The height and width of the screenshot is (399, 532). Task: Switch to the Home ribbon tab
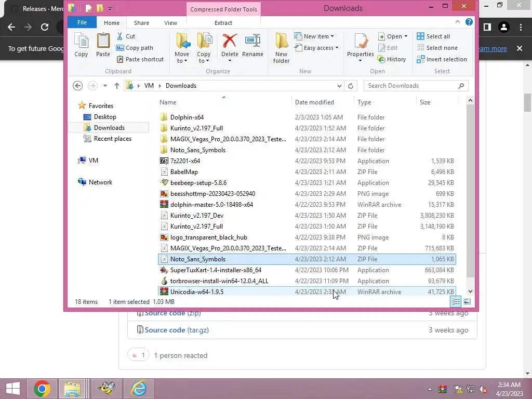point(112,23)
